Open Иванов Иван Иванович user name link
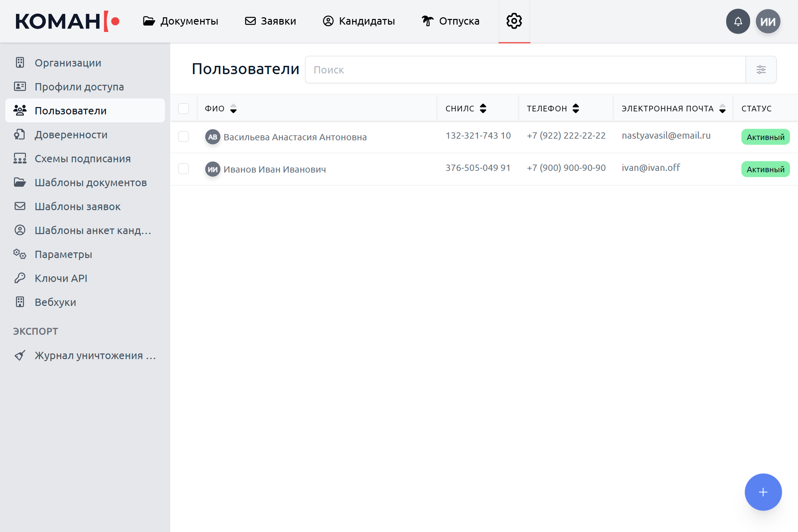 click(x=275, y=169)
